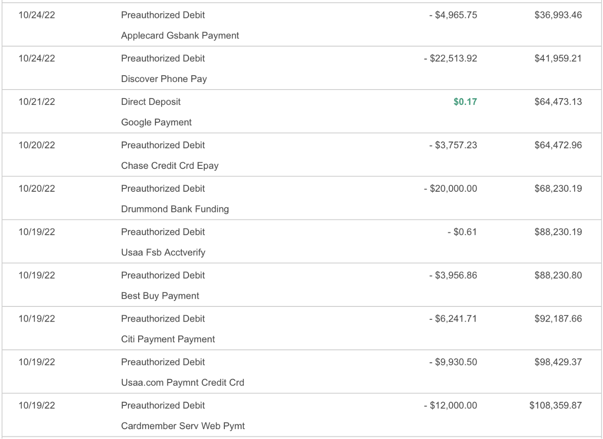The height and width of the screenshot is (439, 603).
Task: Click the $64,472.96 balance value
Action: coord(558,145)
